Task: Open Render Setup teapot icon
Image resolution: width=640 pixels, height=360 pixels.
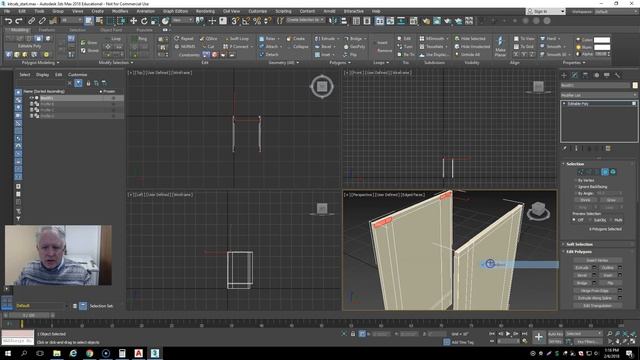Action: pyautogui.click(x=426, y=20)
